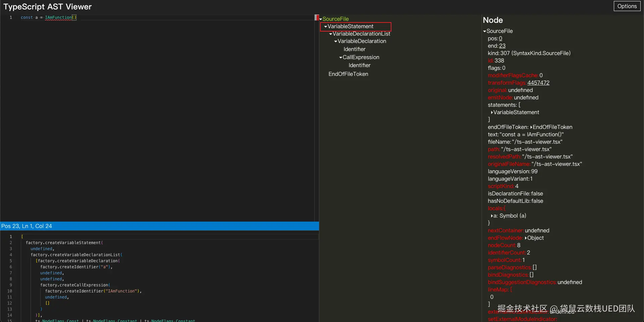Expand VariableStatement under statements in Node panel
Screen dimensions: 644x322
click(492, 112)
